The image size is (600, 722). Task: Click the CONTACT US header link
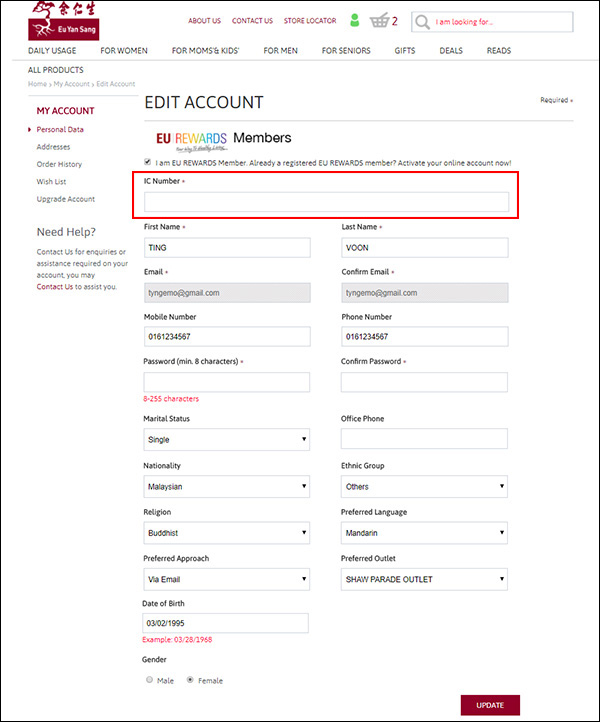pyautogui.click(x=252, y=21)
